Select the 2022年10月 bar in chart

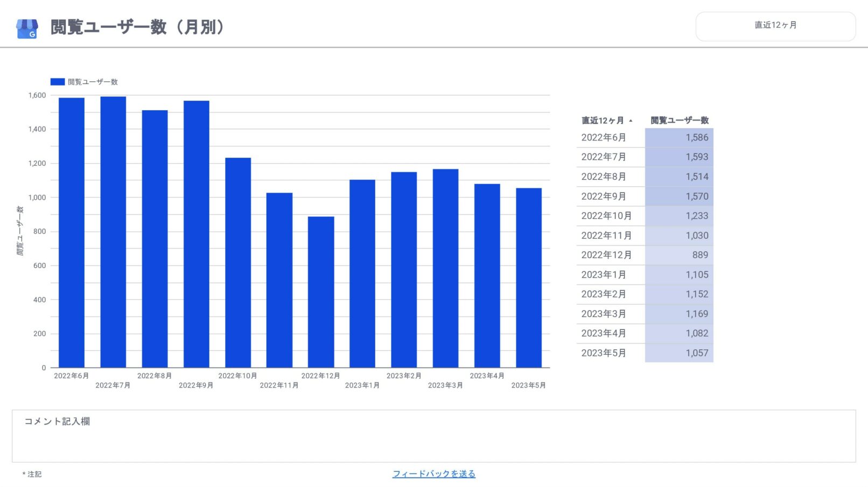click(x=238, y=263)
